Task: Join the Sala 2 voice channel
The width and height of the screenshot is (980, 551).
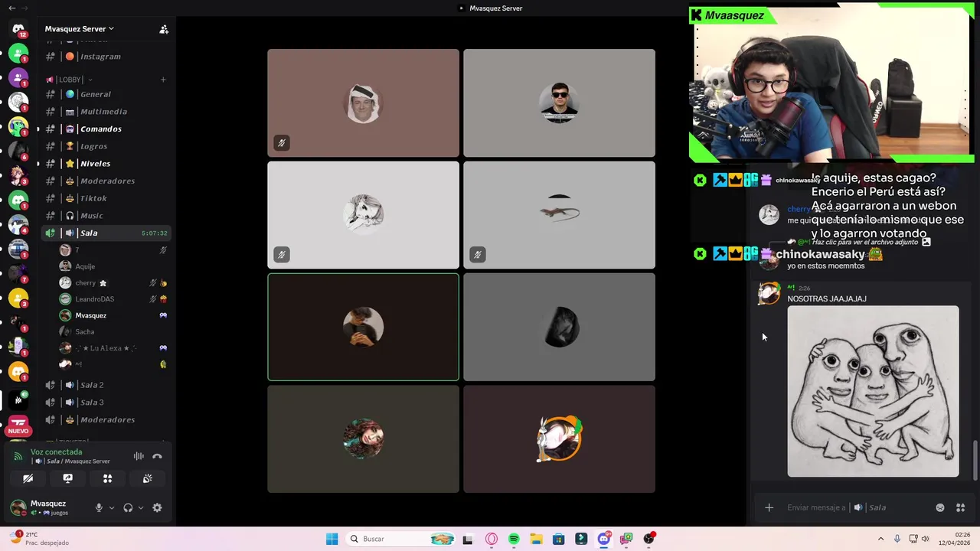Action: point(106,385)
